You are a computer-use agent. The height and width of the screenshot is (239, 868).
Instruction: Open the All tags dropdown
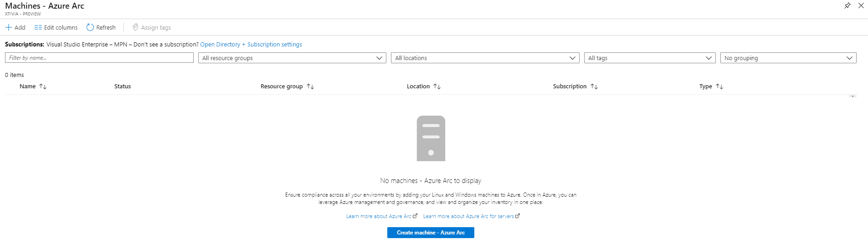click(x=650, y=58)
